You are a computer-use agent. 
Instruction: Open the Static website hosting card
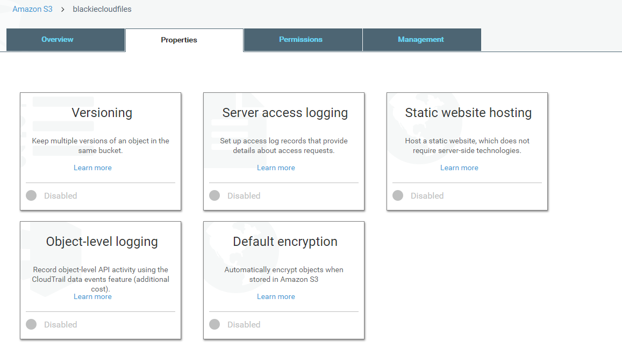tap(468, 113)
